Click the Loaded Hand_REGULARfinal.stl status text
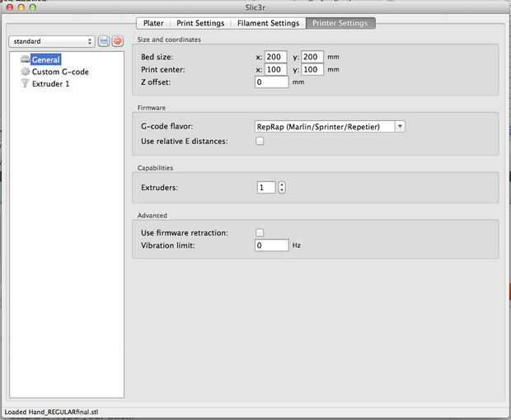This screenshot has height=420, width=511. tap(51, 412)
